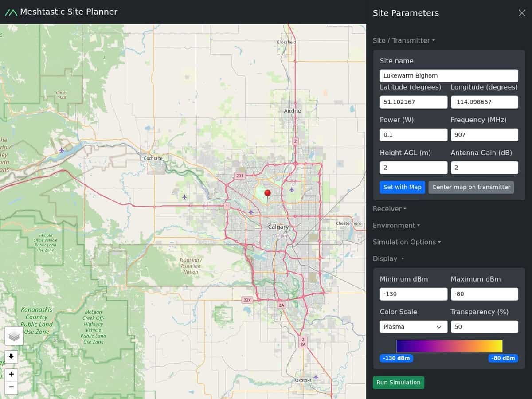Click the download icon on the map
Viewport: 532px width, 399px height.
(x=12, y=357)
